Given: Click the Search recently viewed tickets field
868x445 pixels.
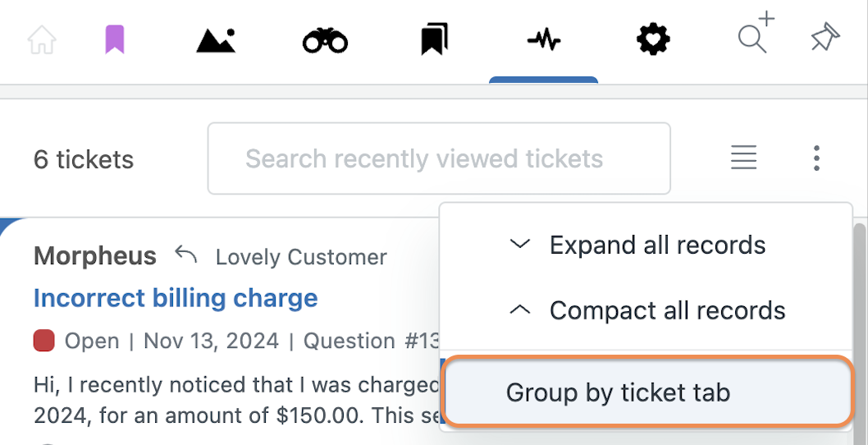Looking at the screenshot, I should pos(439,158).
